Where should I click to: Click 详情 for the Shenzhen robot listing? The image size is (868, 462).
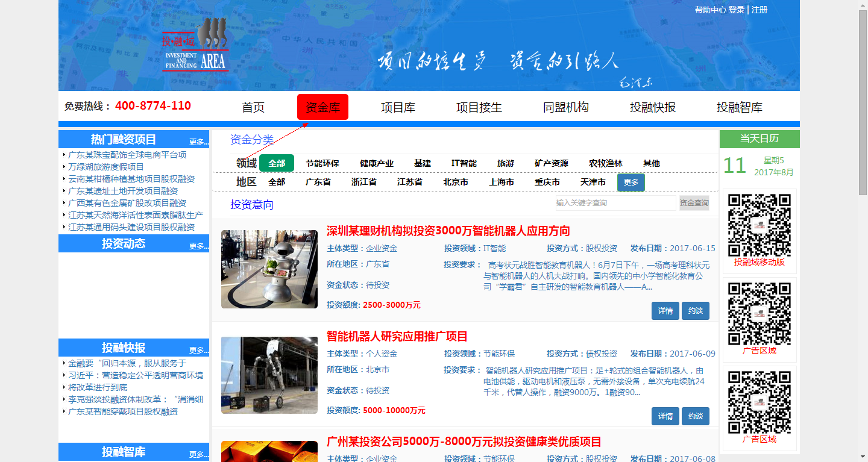point(665,311)
